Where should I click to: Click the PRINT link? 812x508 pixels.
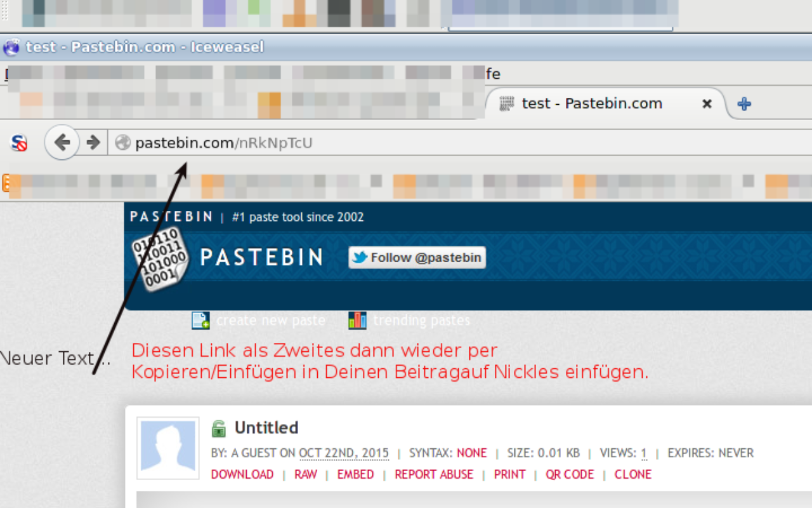(x=510, y=474)
